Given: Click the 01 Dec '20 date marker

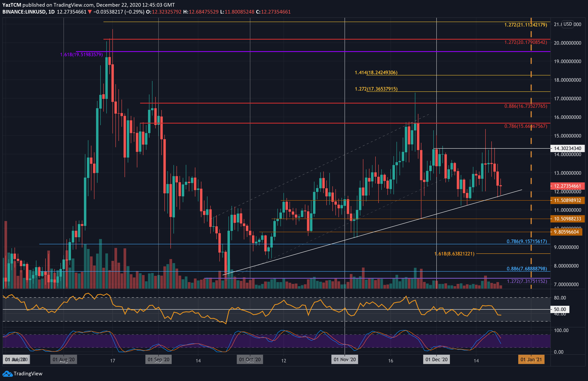Looking at the screenshot, I should 436,360.
